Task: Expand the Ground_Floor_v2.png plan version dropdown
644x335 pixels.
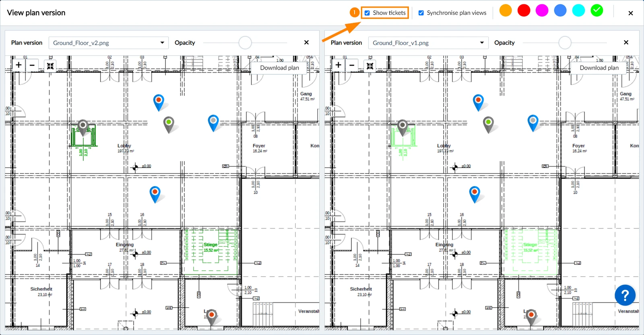Action: 109,43
